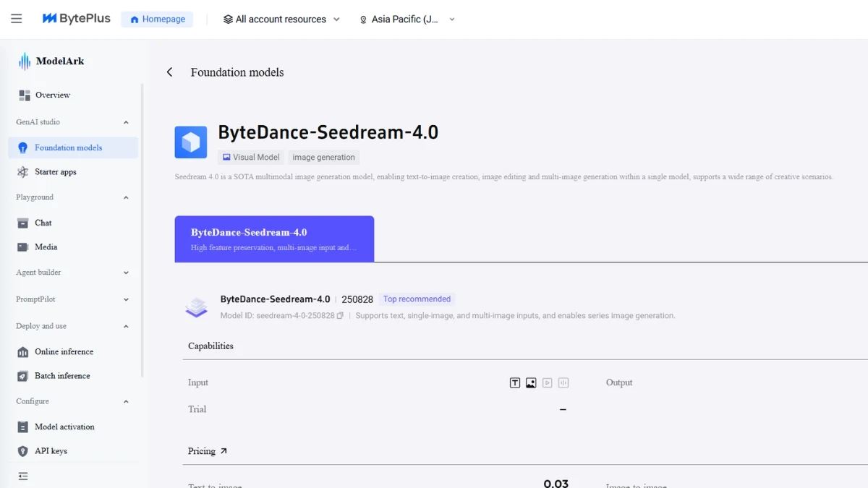Click the Pricing external arrow icon

click(x=224, y=451)
